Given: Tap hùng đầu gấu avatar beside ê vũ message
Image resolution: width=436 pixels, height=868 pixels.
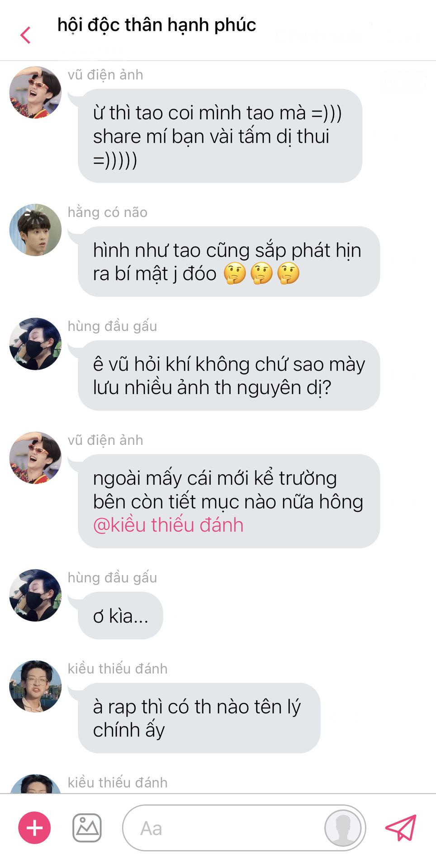Looking at the screenshot, I should click(x=35, y=344).
